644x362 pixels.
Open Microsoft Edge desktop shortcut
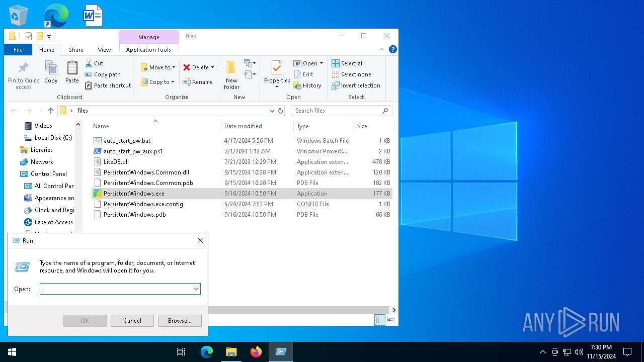[56, 16]
